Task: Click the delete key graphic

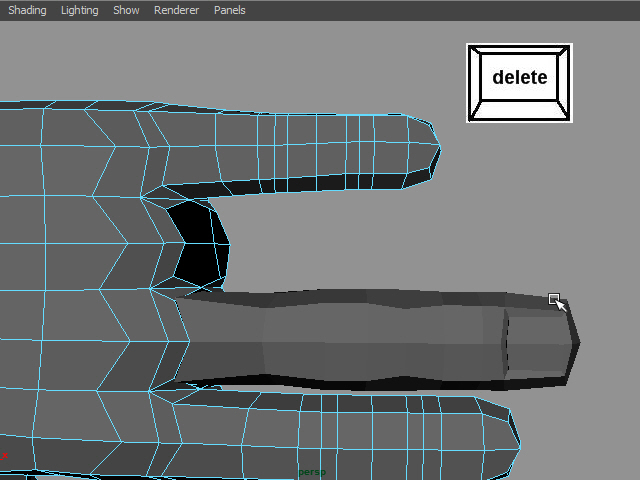Action: point(519,83)
